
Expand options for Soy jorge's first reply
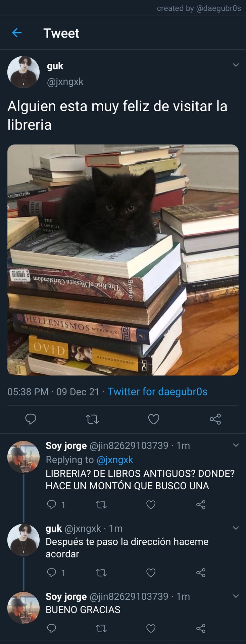click(236, 445)
